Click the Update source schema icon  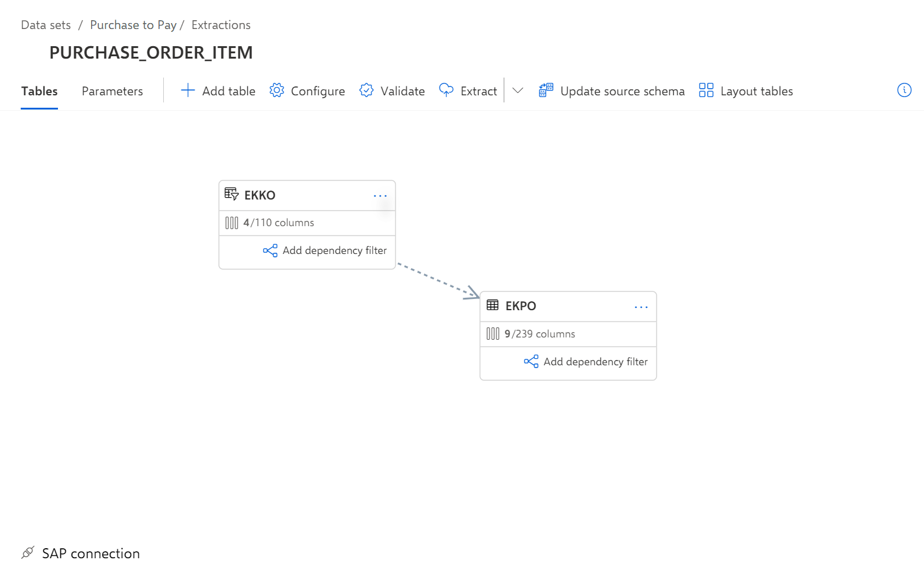click(546, 91)
